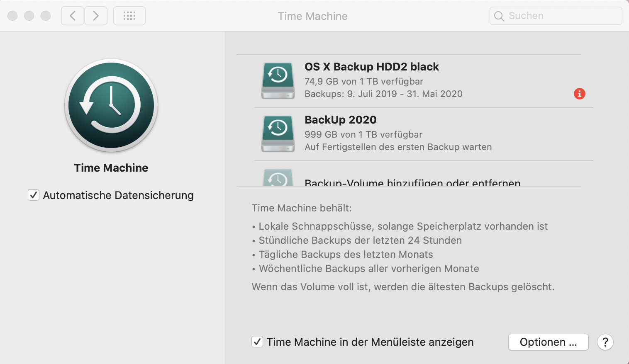The width and height of the screenshot is (629, 364).
Task: Click the green zoom window button
Action: pyautogui.click(x=46, y=16)
